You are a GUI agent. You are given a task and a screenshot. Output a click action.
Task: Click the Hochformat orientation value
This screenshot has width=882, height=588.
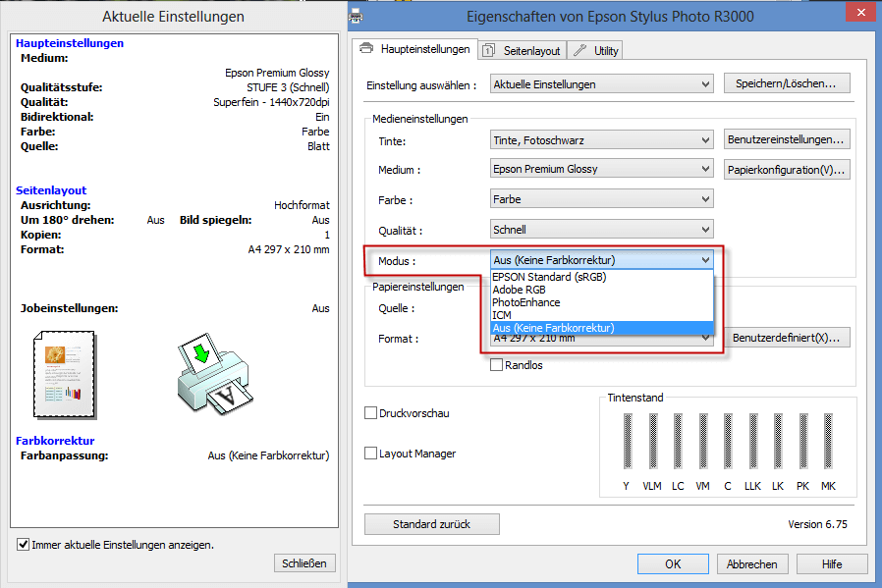(x=303, y=205)
